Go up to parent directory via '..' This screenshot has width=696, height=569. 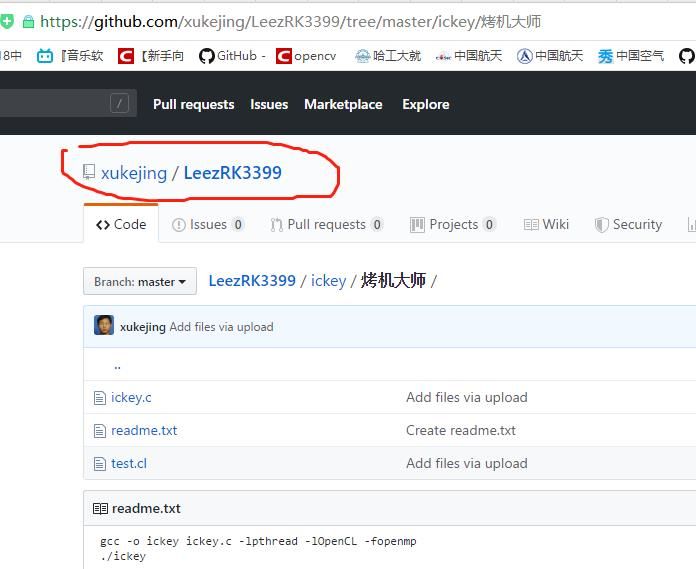[x=117, y=366]
